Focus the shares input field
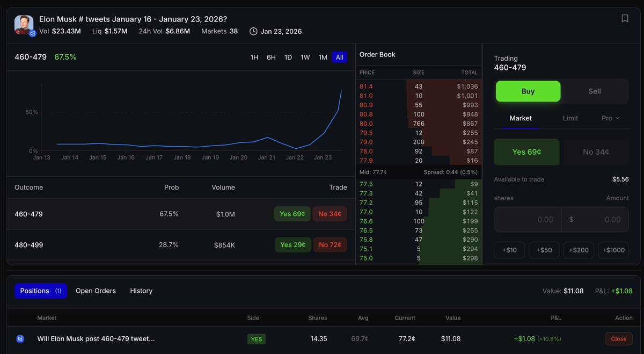The width and height of the screenshot is (644, 354). pos(528,219)
